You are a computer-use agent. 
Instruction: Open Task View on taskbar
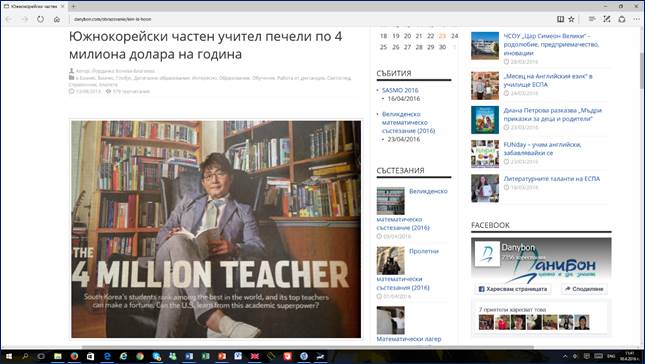click(41, 357)
